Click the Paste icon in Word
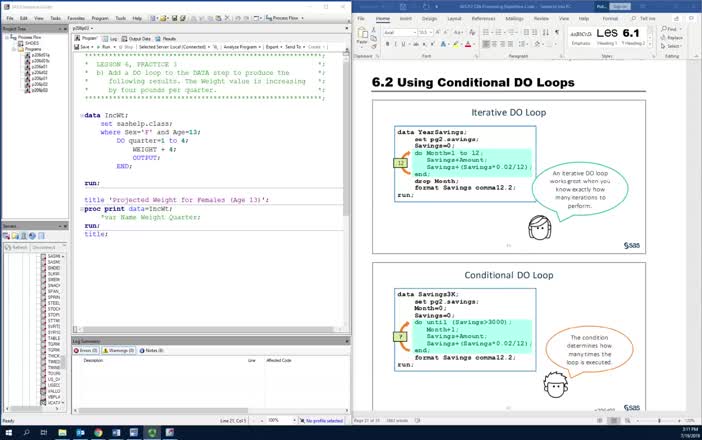 click(362, 36)
